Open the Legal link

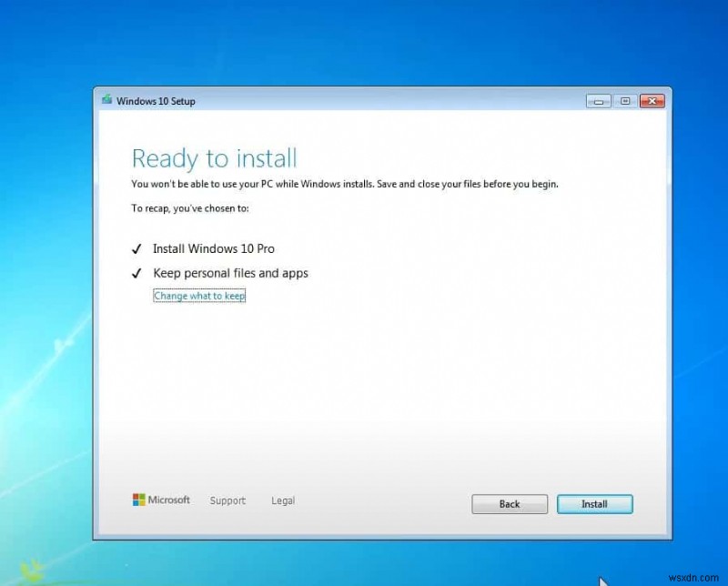click(x=283, y=500)
